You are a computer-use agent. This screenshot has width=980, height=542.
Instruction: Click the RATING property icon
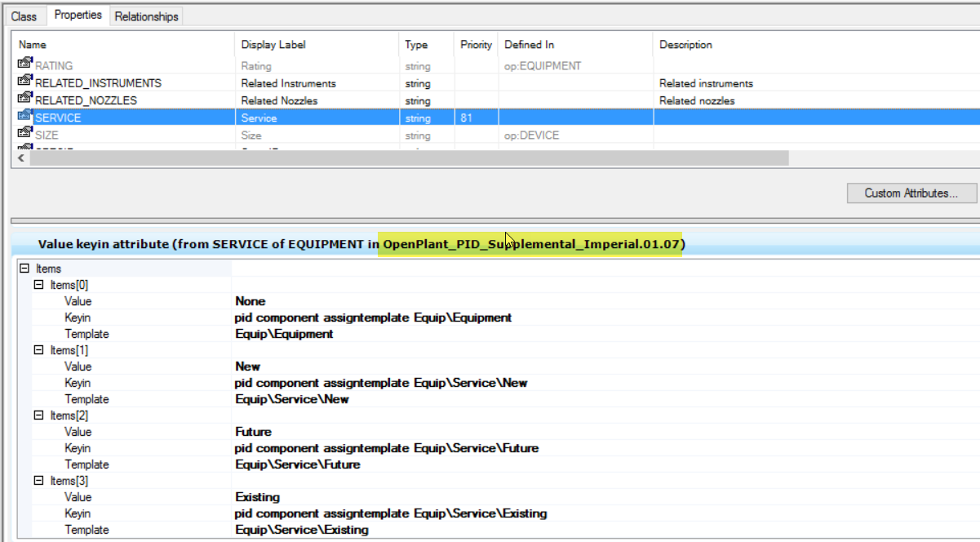click(24, 65)
